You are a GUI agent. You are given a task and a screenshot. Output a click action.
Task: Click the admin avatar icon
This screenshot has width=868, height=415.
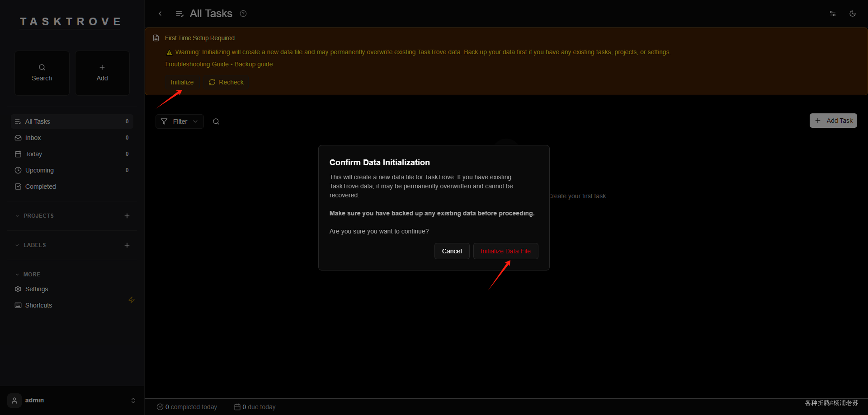pos(14,401)
